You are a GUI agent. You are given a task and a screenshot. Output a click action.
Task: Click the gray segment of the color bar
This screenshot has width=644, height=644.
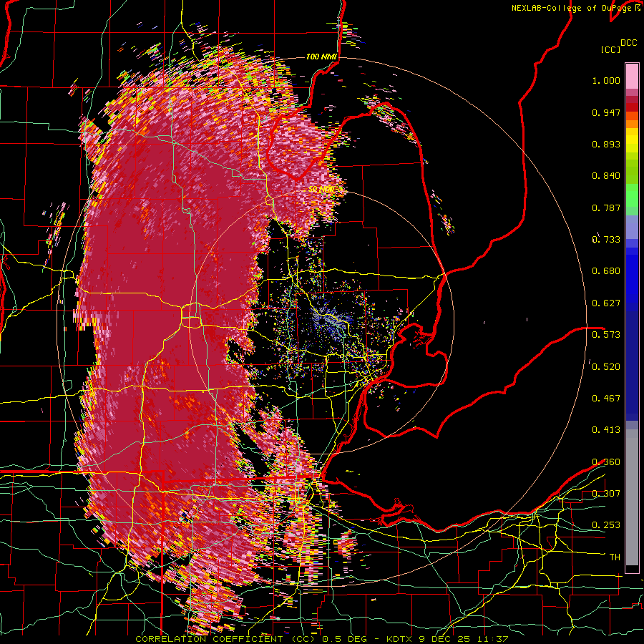point(632,497)
